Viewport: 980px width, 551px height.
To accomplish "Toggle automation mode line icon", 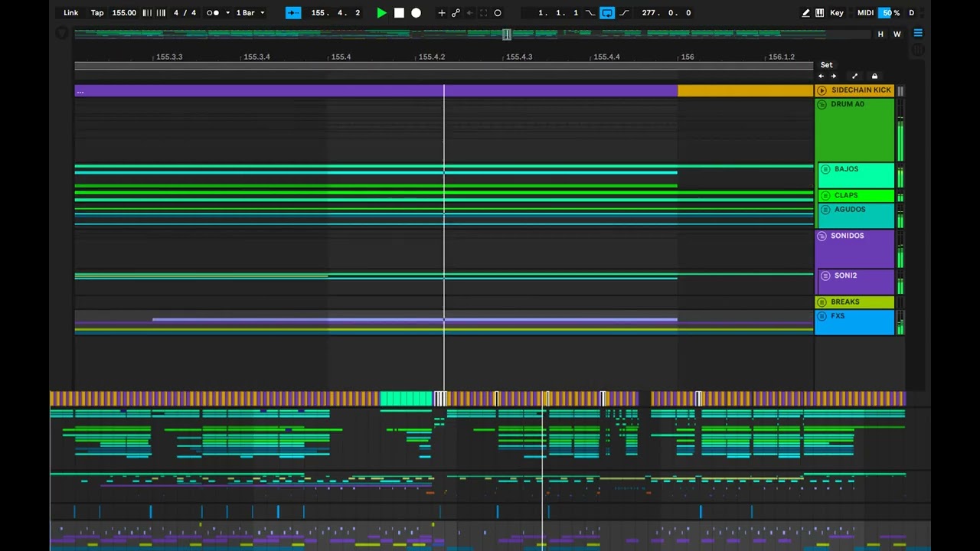I will 854,76.
